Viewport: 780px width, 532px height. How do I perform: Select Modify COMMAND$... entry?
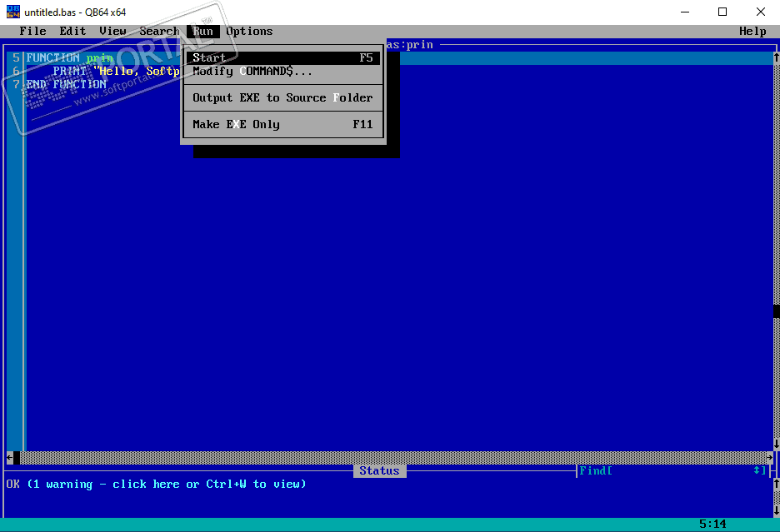click(x=283, y=71)
